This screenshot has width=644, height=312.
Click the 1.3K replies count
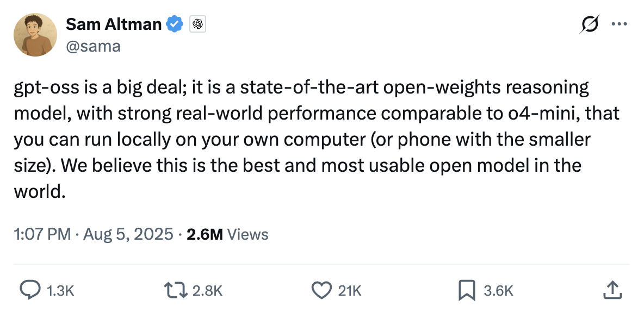point(60,291)
